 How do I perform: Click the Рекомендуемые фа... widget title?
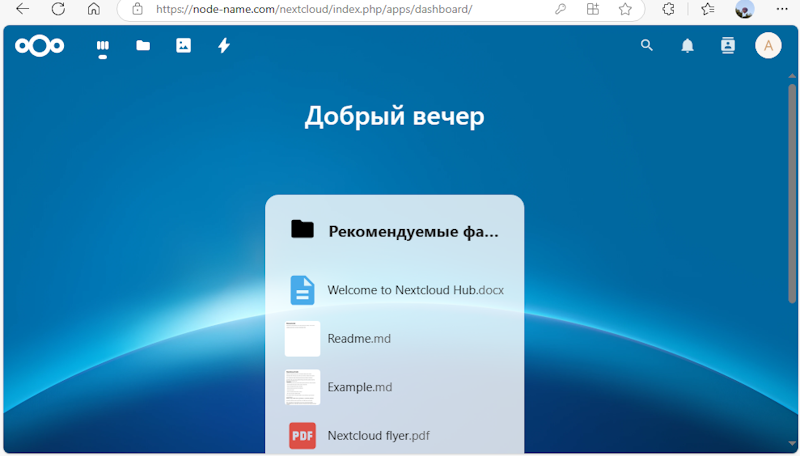click(413, 232)
